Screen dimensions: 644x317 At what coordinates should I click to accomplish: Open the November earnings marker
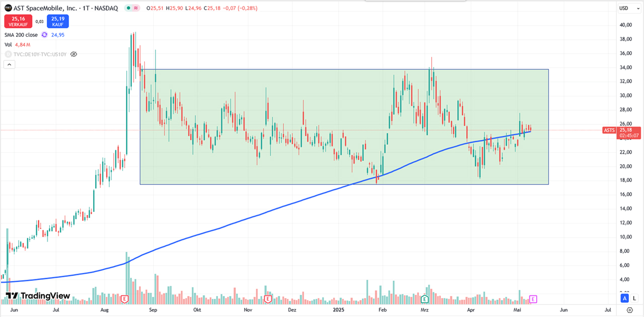click(x=268, y=299)
